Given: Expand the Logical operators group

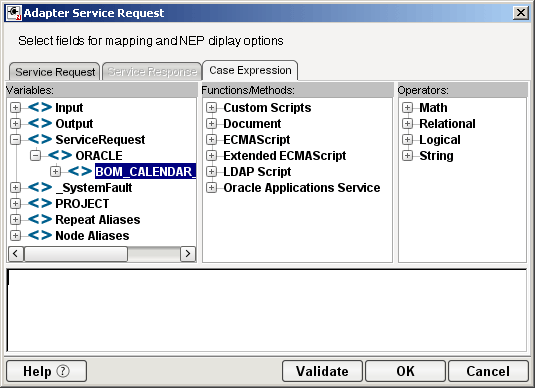Looking at the screenshot, I should click(407, 139).
